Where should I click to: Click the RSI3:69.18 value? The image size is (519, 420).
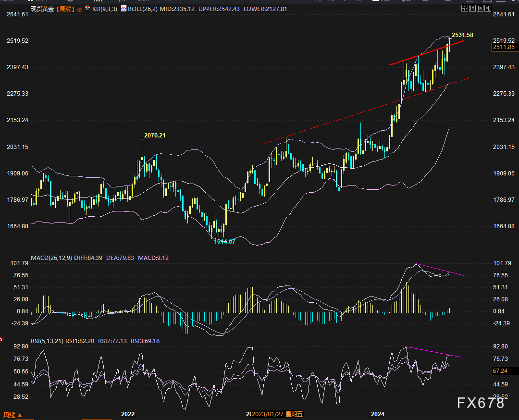click(x=145, y=341)
